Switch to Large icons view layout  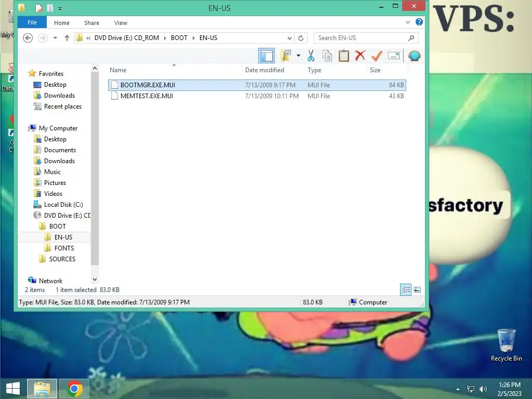[x=417, y=289]
